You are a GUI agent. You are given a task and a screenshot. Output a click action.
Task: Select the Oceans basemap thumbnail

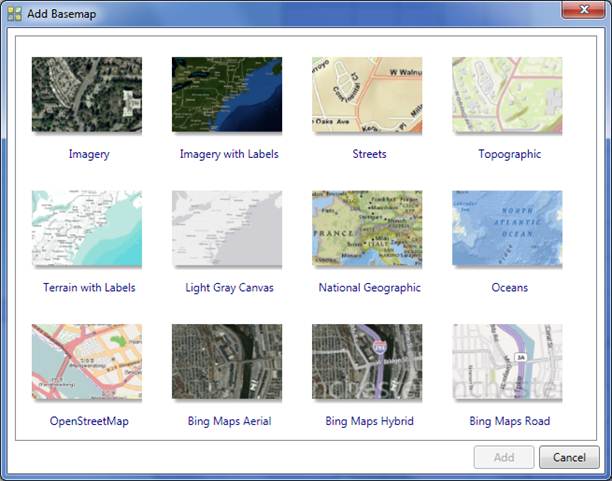(507, 229)
